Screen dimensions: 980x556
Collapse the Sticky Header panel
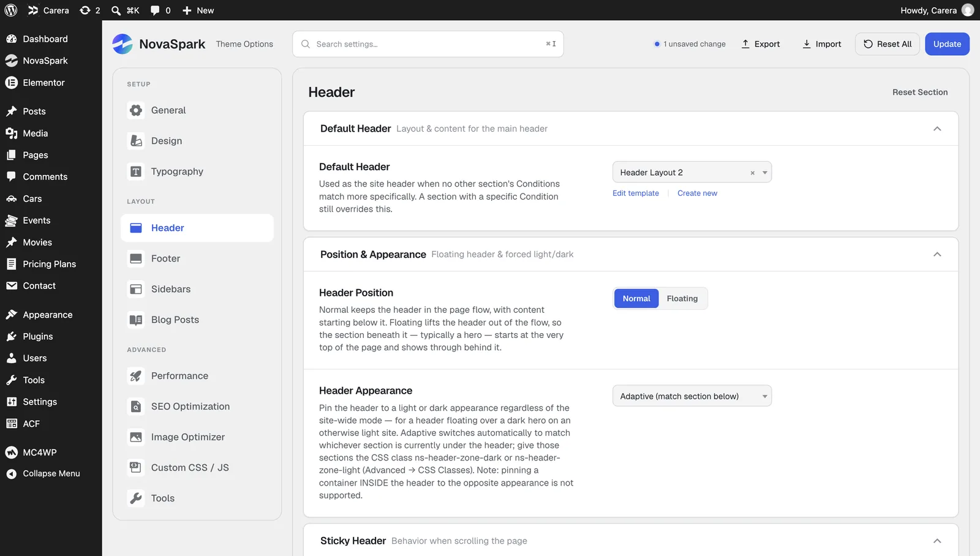937,541
